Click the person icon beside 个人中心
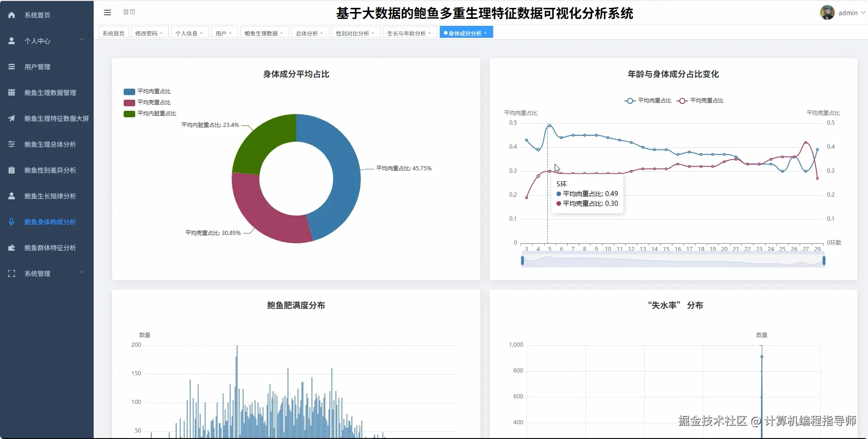Image resolution: width=868 pixels, height=439 pixels. [x=12, y=41]
